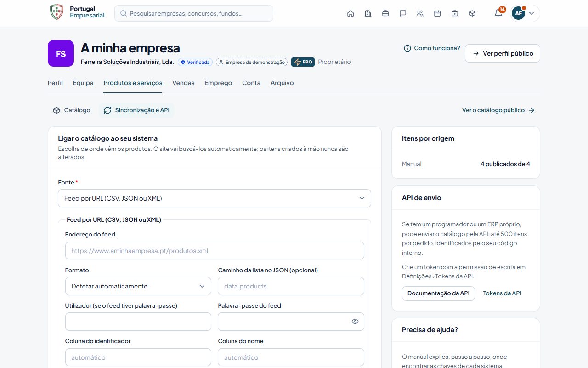Click the Endereço do feed input
588x368 pixels.
coord(215,251)
